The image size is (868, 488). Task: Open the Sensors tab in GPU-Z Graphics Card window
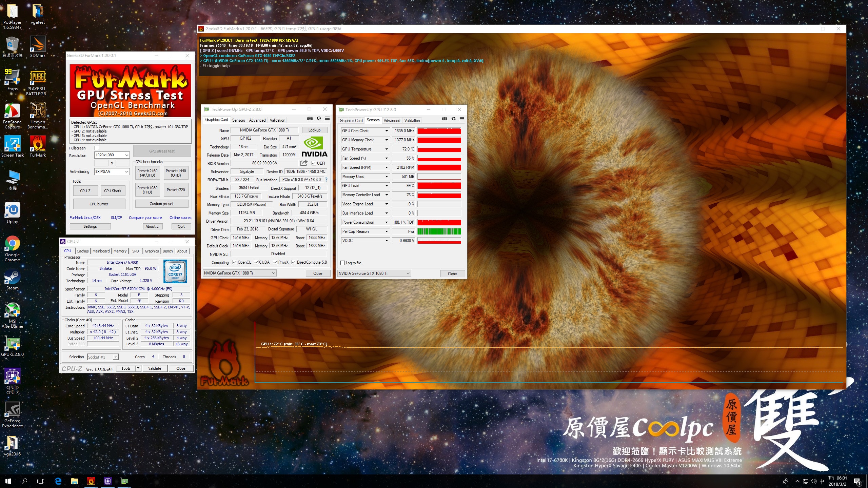coord(238,120)
